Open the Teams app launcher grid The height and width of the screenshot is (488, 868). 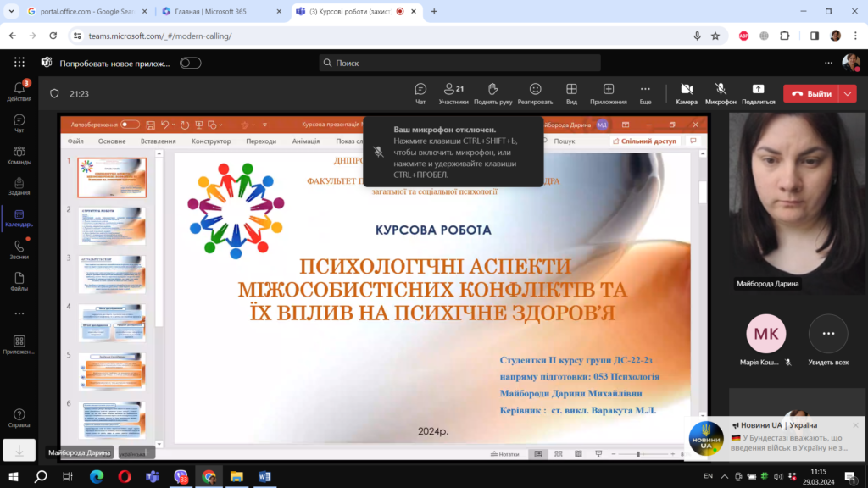tap(19, 63)
